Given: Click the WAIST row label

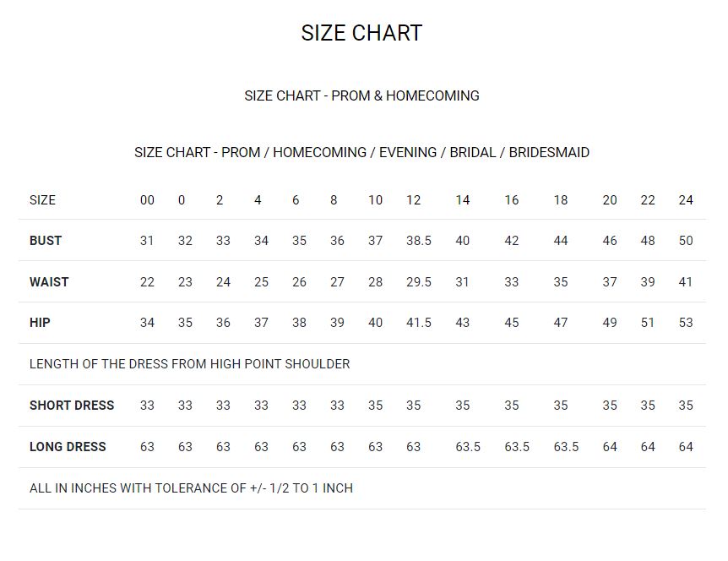Looking at the screenshot, I should [x=49, y=282].
